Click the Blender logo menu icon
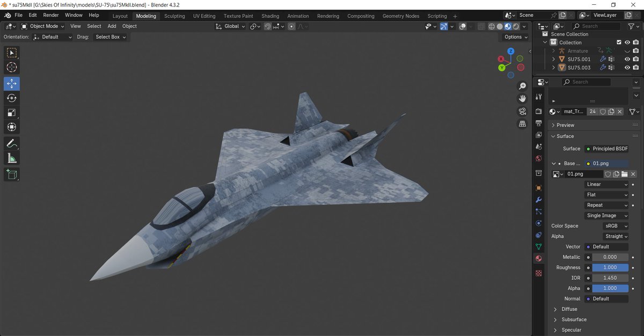Screen dimensions: 644x336 pyautogui.click(x=8, y=16)
